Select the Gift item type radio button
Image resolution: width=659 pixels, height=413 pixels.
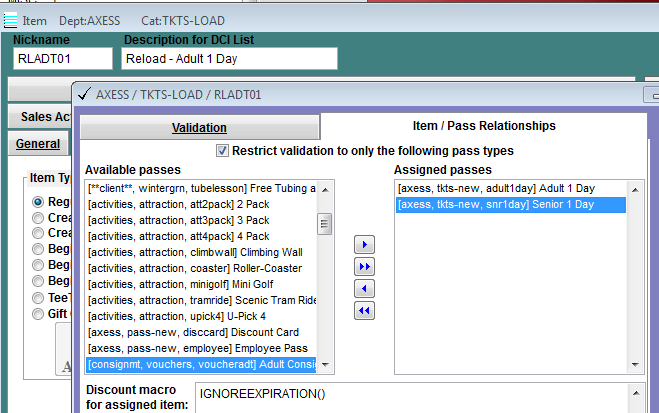coord(38,314)
